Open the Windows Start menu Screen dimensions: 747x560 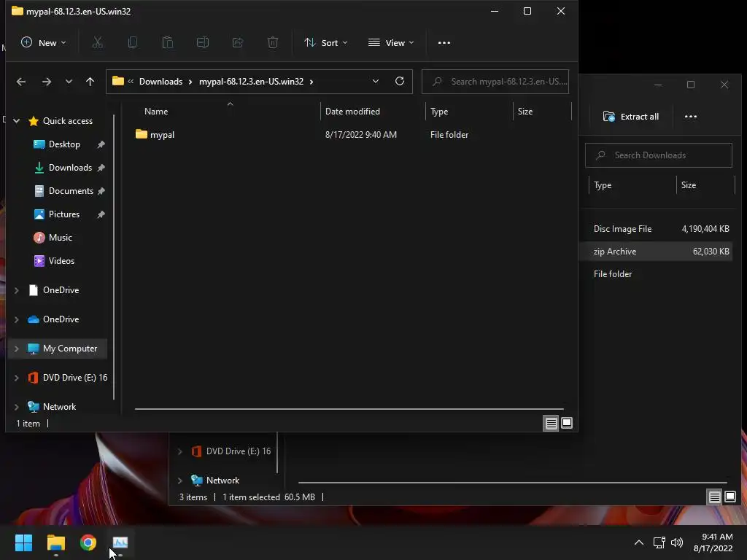pos(23,542)
